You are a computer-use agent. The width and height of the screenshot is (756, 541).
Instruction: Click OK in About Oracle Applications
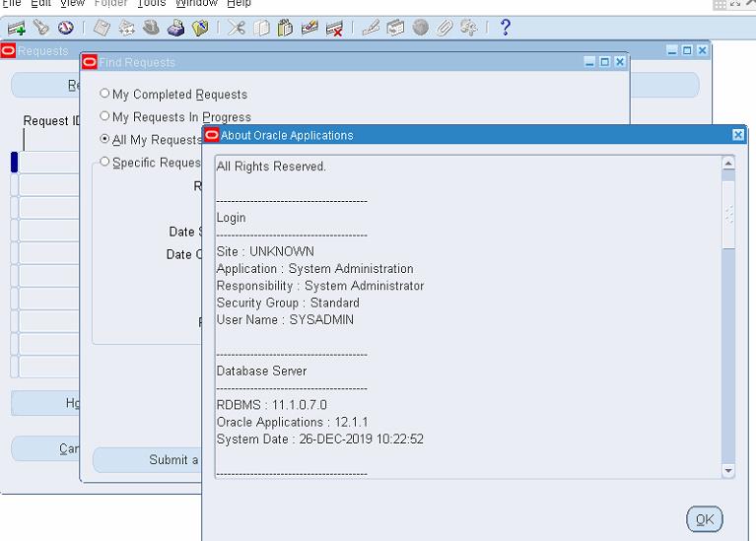[x=705, y=519]
